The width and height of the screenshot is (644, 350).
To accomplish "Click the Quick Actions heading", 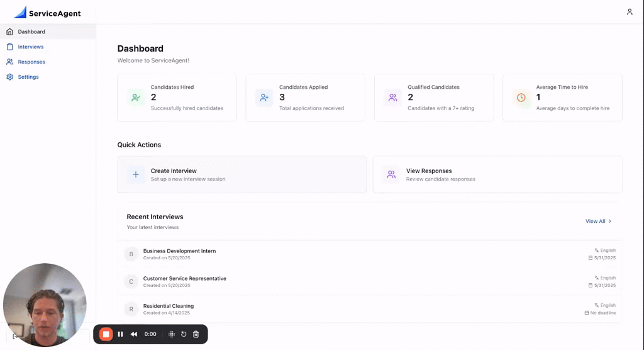I will [x=139, y=145].
